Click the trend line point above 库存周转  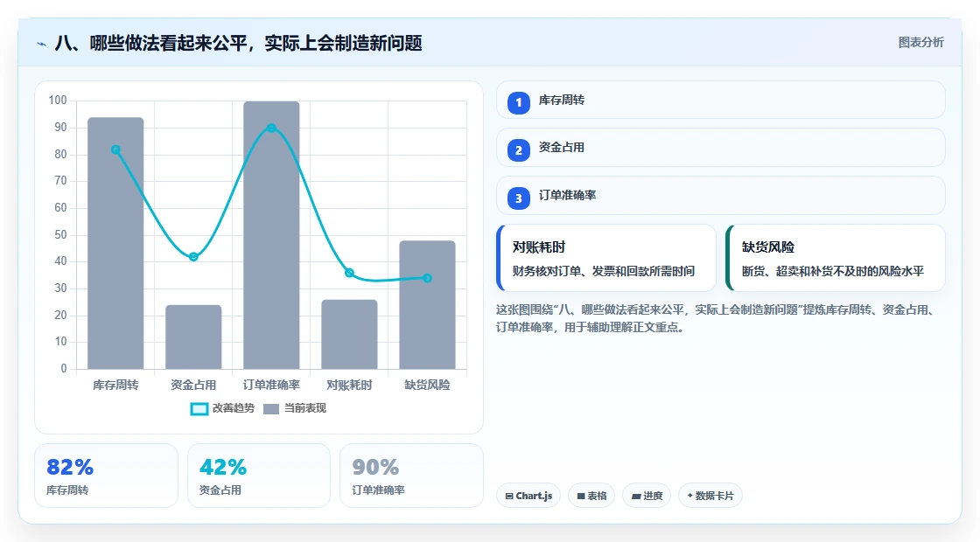(x=115, y=149)
